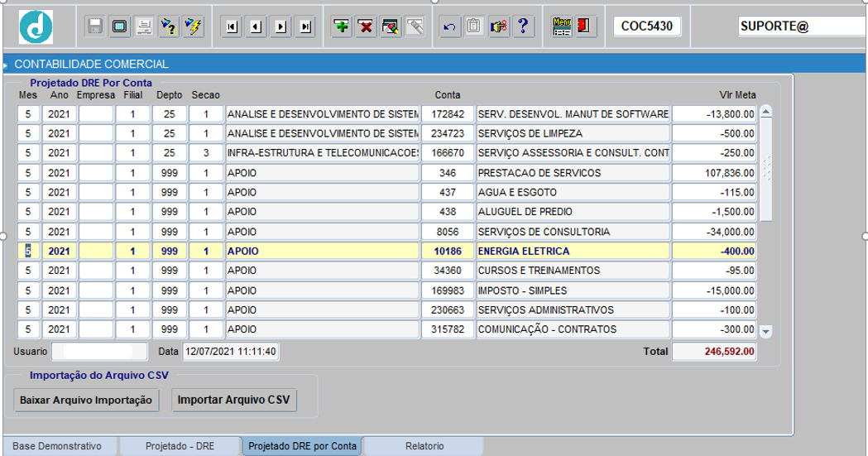Click Baixar Arquivo Importação button
868x456 pixels.
click(86, 400)
